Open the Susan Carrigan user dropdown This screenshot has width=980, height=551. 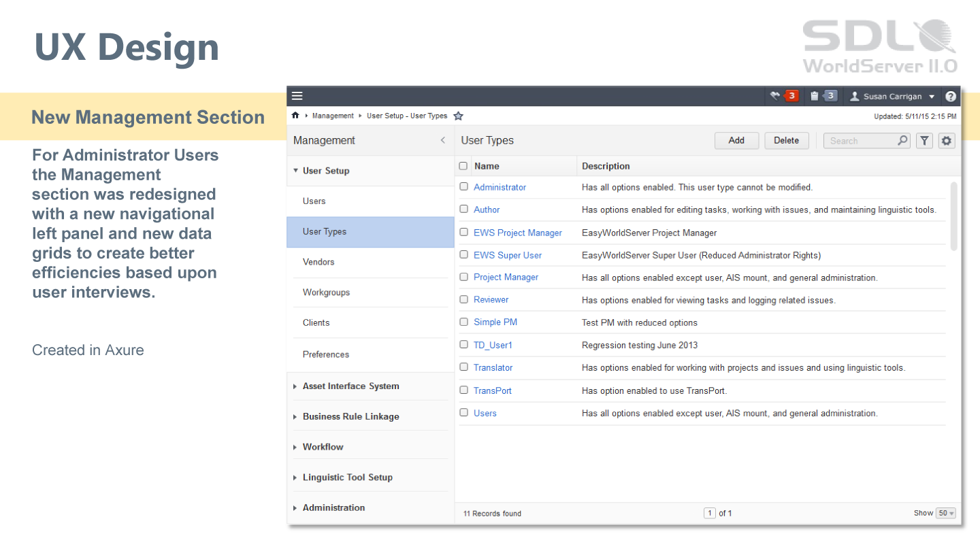892,97
